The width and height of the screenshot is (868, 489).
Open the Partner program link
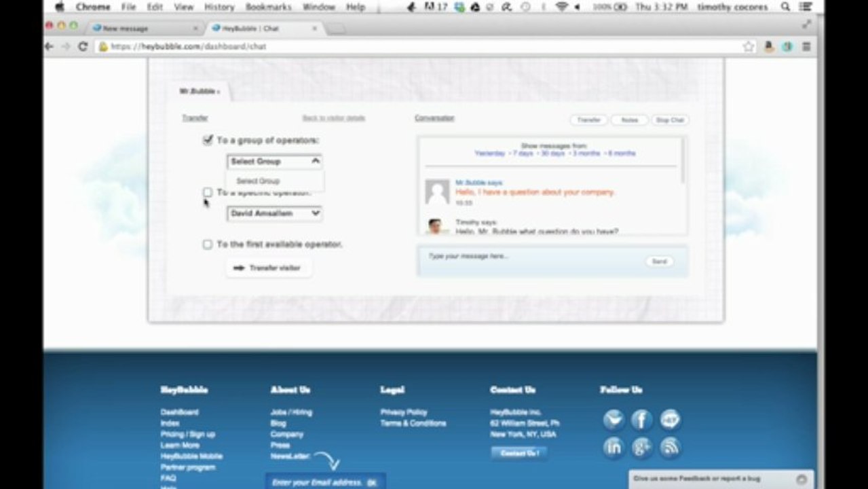(188, 467)
